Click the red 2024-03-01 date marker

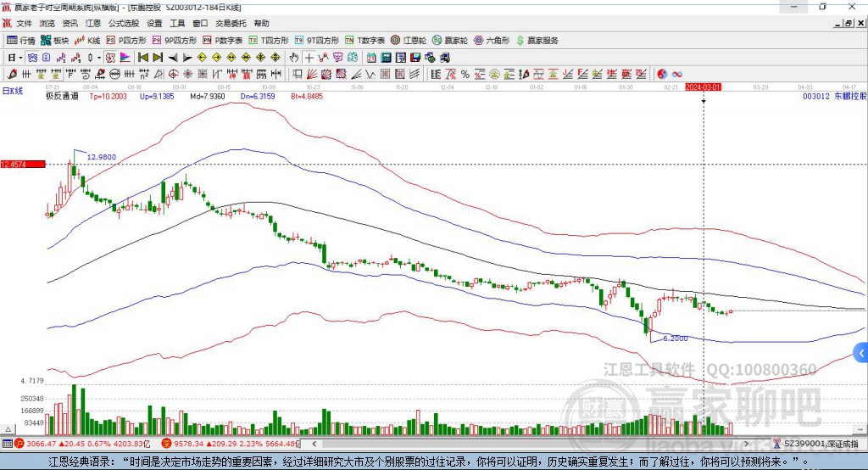point(703,87)
